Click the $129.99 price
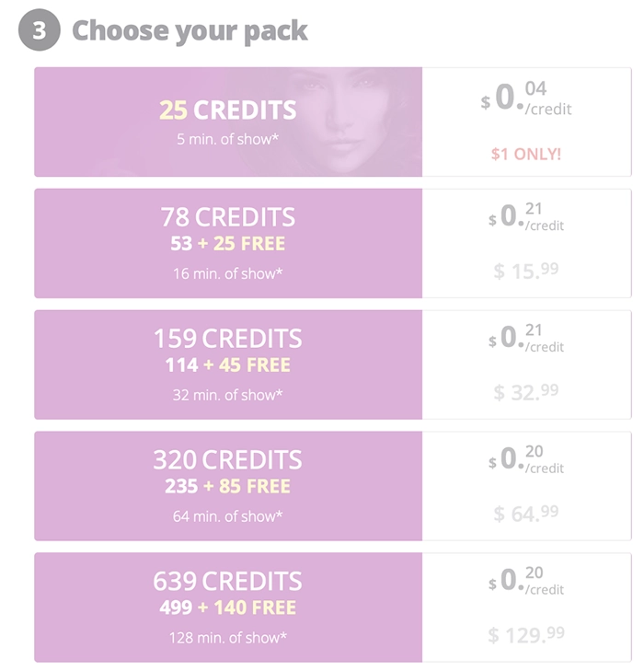 pos(526,634)
